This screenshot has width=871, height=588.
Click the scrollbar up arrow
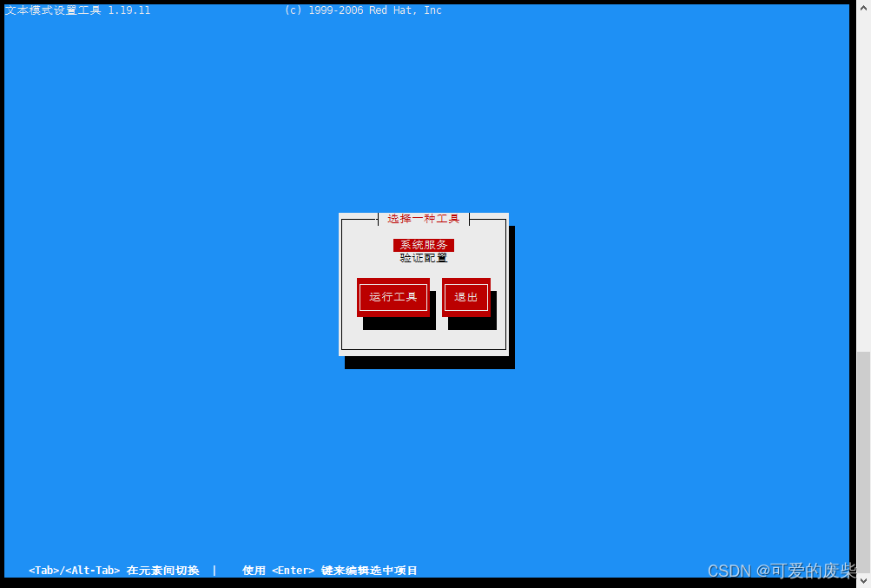coord(863,8)
